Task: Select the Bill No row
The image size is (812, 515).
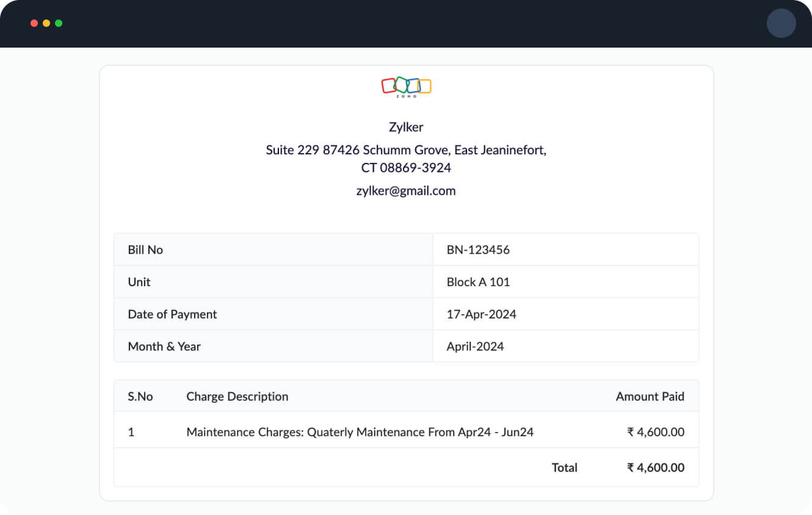Action: click(x=145, y=249)
